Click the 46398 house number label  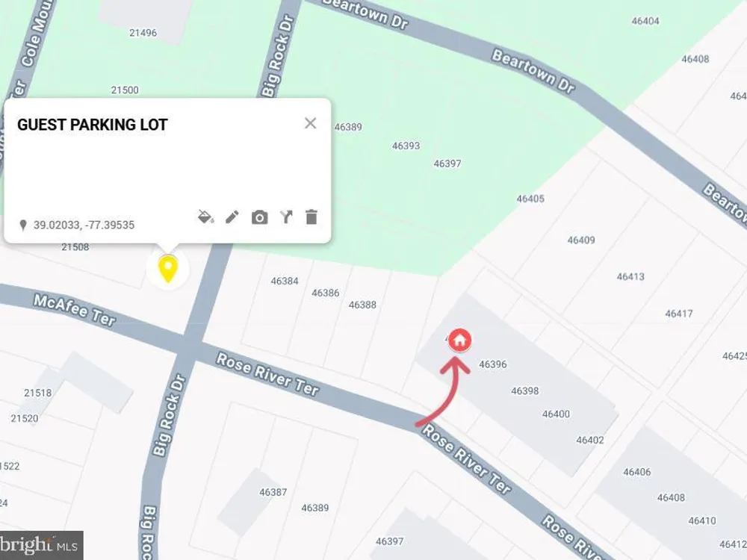point(524,391)
